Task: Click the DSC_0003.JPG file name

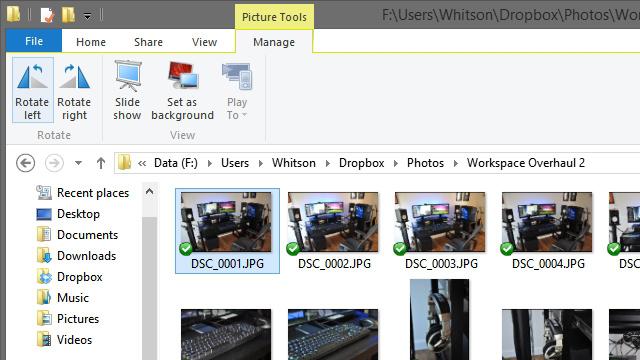Action: pyautogui.click(x=441, y=264)
